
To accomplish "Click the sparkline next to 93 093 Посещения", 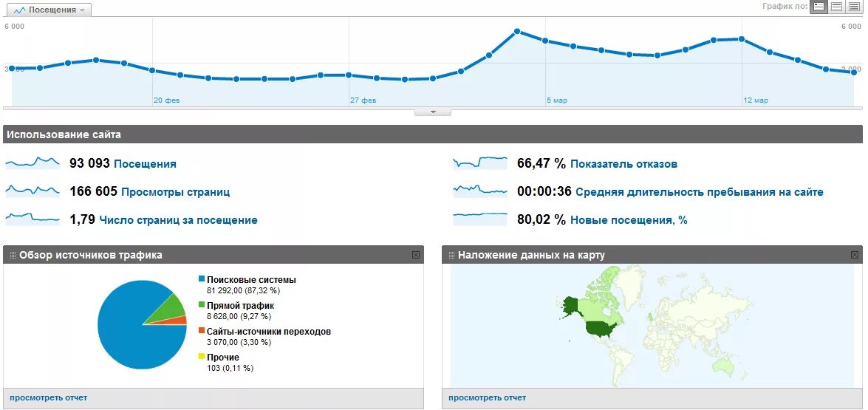I will [x=32, y=163].
